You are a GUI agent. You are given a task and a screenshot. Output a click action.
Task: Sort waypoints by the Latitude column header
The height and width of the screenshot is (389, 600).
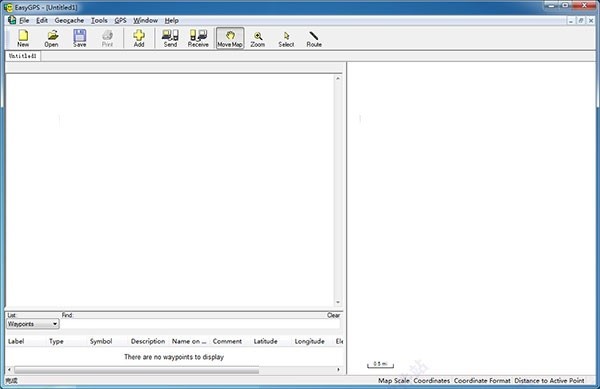point(266,341)
